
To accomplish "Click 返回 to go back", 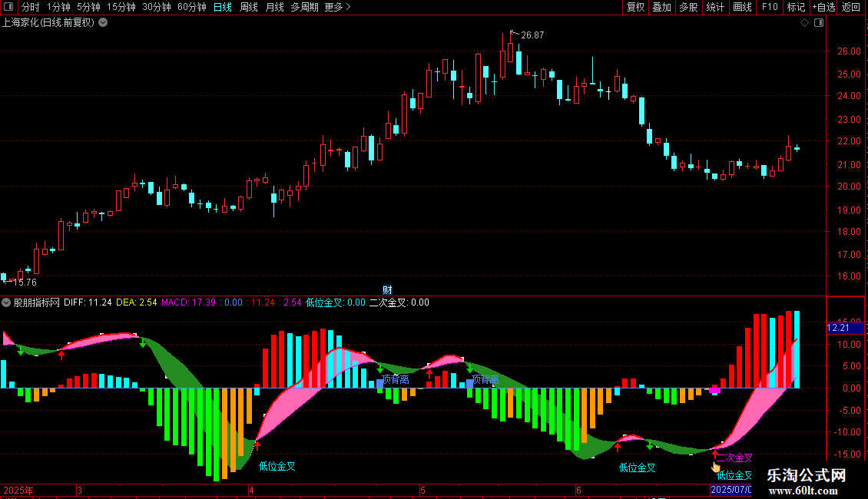I will (x=851, y=7).
